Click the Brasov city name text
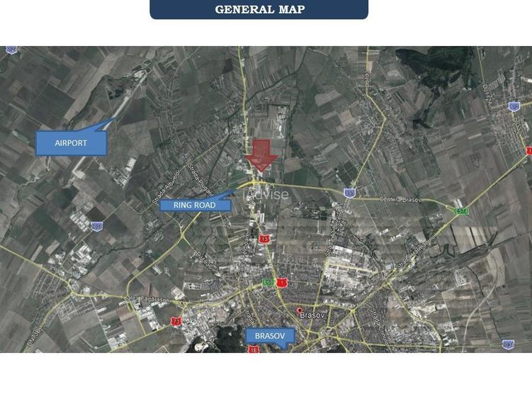 pos(312,315)
